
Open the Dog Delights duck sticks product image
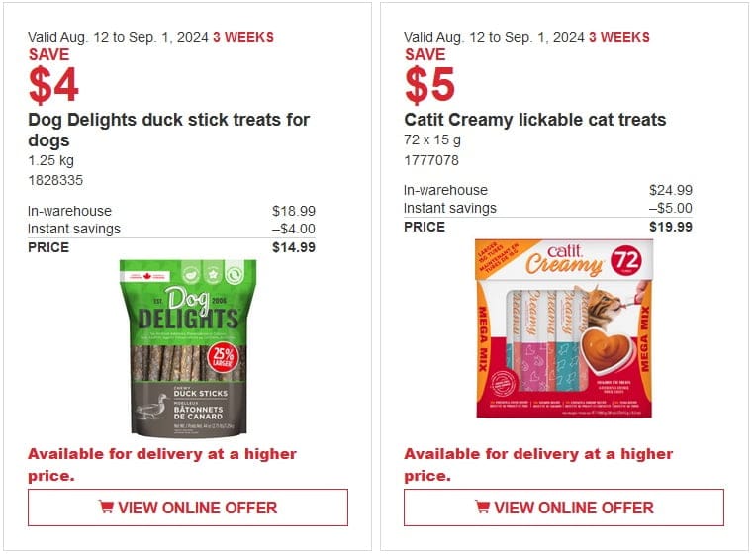point(188,348)
